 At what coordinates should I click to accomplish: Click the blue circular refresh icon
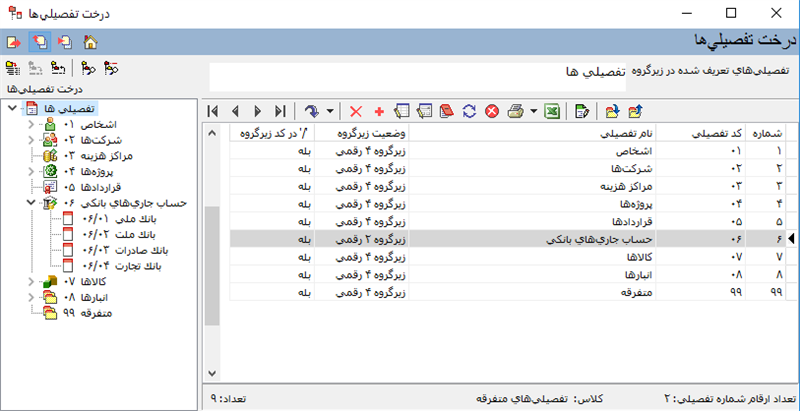point(469,111)
